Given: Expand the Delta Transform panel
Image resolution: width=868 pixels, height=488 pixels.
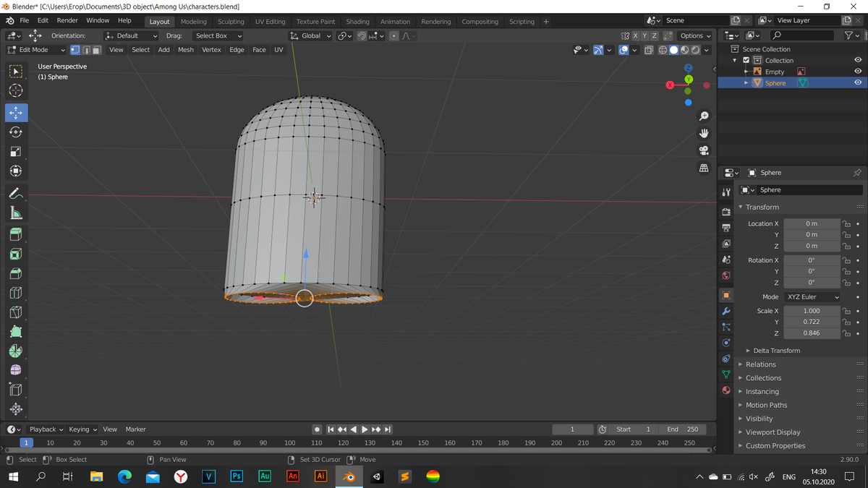Looking at the screenshot, I should tap(776, 351).
